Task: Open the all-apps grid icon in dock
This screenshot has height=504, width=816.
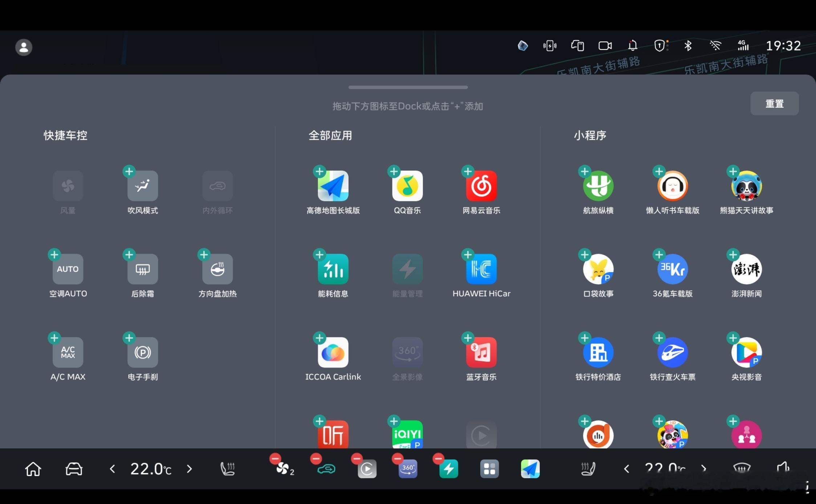Action: pyautogui.click(x=489, y=469)
